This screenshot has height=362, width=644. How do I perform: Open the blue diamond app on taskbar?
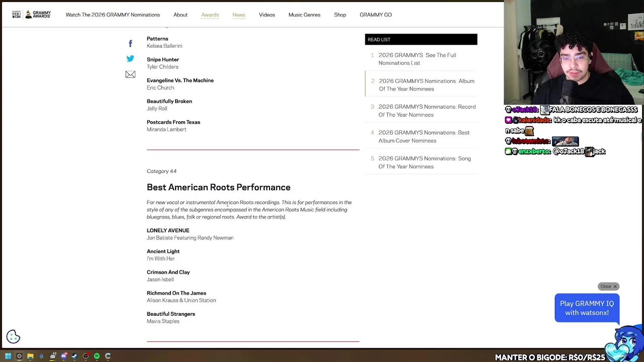pos(41,356)
